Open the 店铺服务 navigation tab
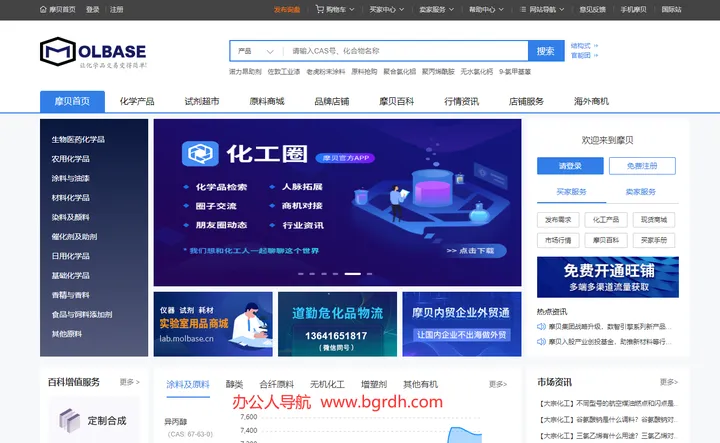The width and height of the screenshot is (720, 443). click(x=526, y=101)
